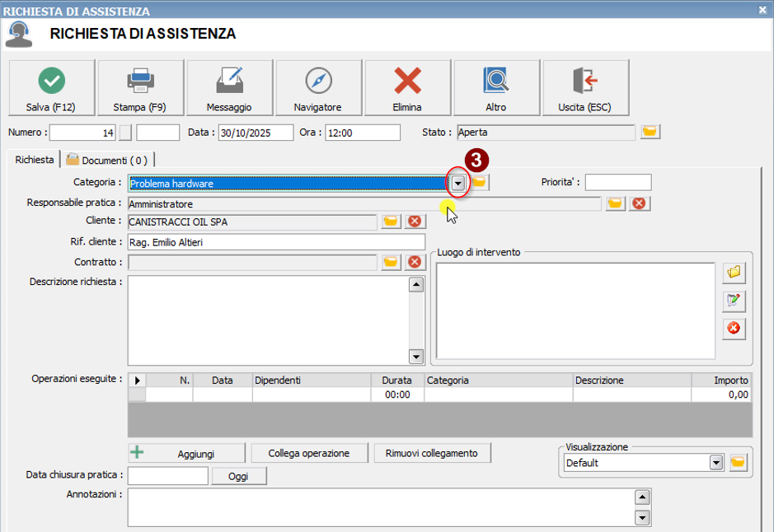Image resolution: width=774 pixels, height=532 pixels.
Task: Select the Richiesta tab
Action: tap(35, 160)
